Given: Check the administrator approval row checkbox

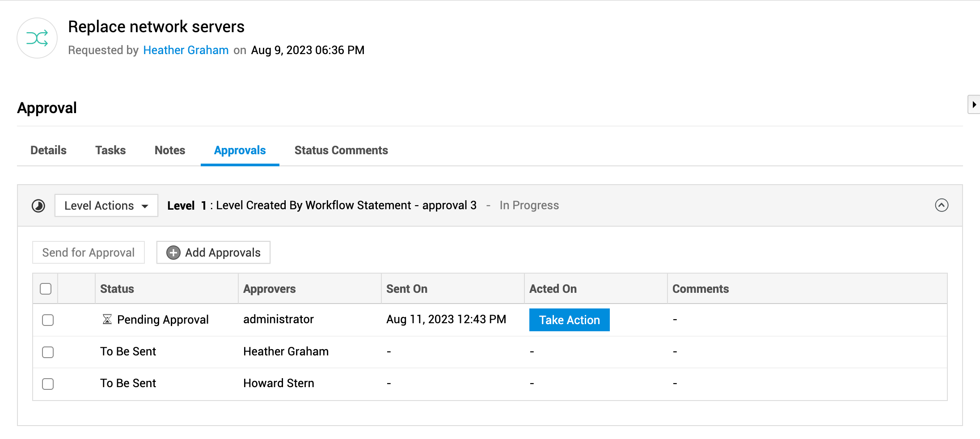Looking at the screenshot, I should (48, 320).
